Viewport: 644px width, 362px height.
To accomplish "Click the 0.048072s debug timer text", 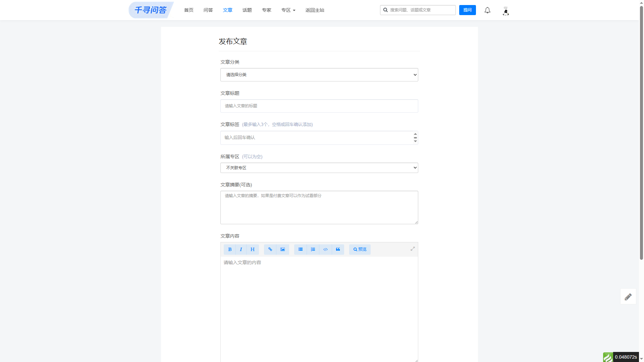I will (x=626, y=357).
